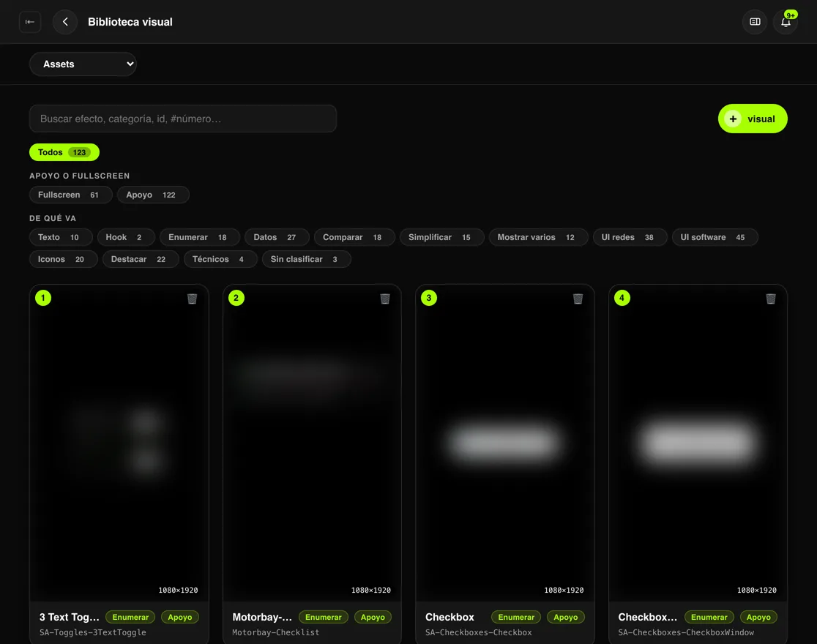The width and height of the screenshot is (817, 644).
Task: Collapse the sidebar with the arrow icon
Action: (30, 22)
